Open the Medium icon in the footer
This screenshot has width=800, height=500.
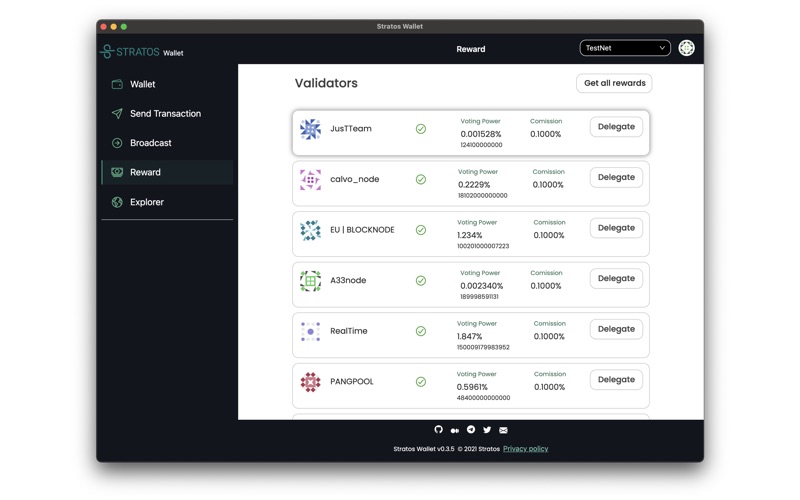(455, 430)
